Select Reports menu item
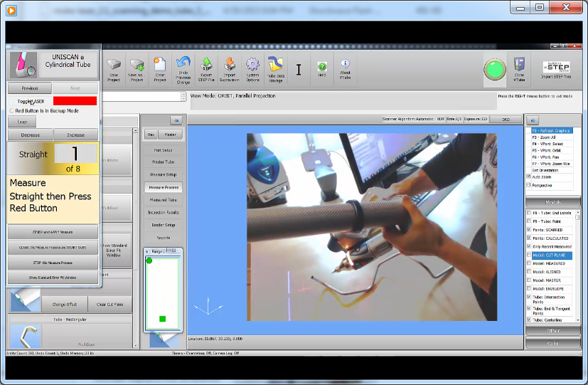 (x=163, y=238)
